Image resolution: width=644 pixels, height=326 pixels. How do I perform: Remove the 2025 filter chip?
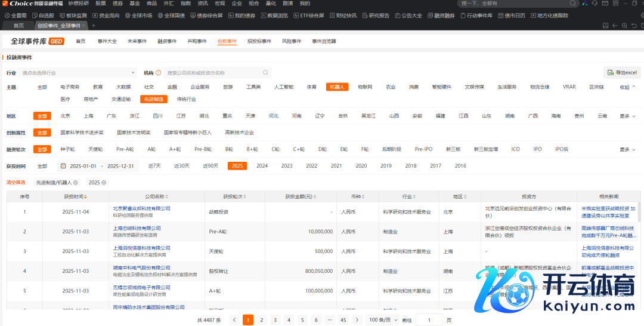click(x=104, y=183)
